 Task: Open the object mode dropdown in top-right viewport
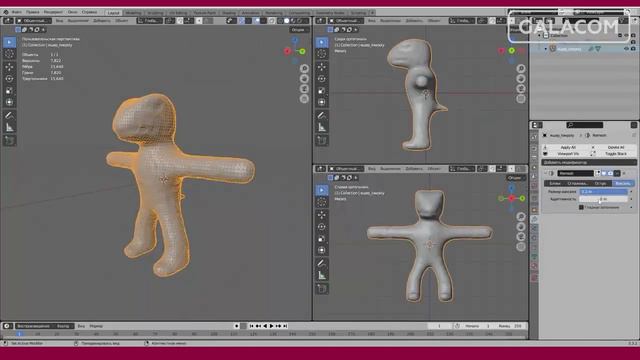tap(347, 20)
